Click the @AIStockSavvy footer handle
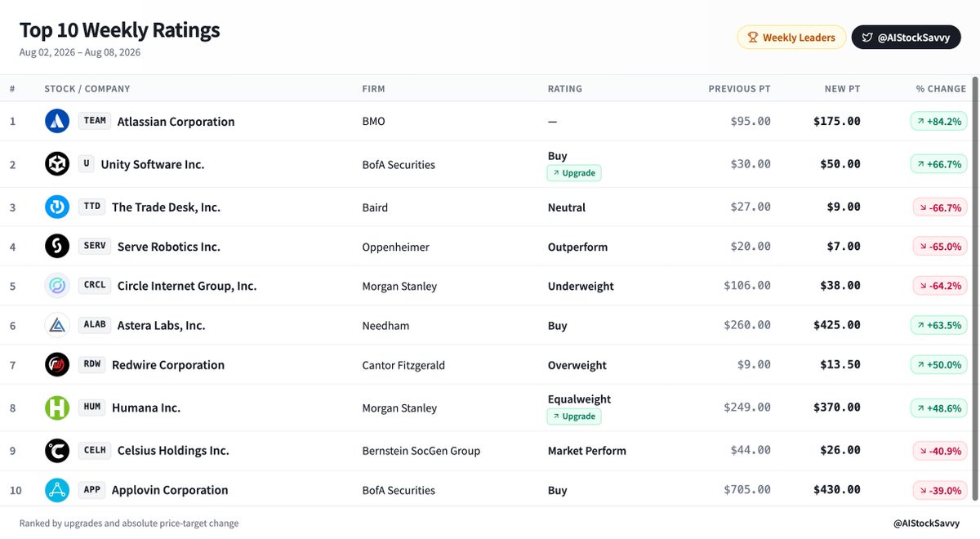 click(927, 523)
